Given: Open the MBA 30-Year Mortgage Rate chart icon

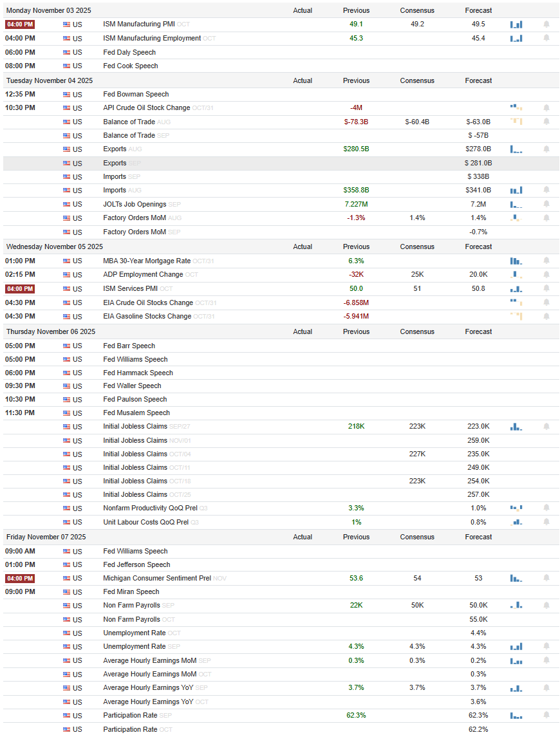Looking at the screenshot, I should click(x=516, y=261).
